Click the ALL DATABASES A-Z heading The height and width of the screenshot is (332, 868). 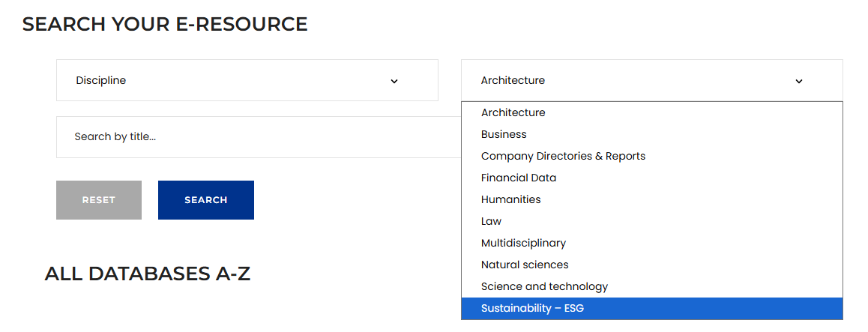(x=147, y=274)
